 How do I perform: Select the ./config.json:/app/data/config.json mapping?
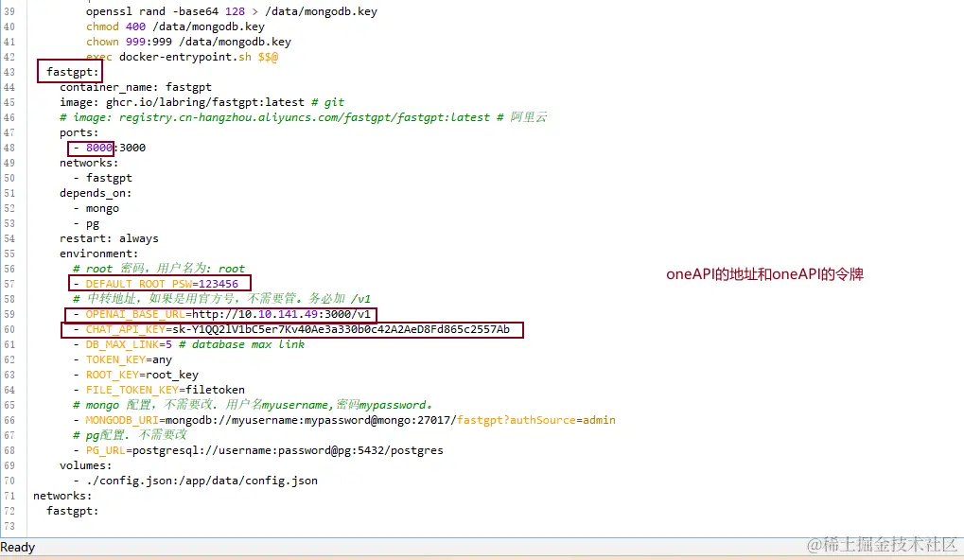(202, 481)
